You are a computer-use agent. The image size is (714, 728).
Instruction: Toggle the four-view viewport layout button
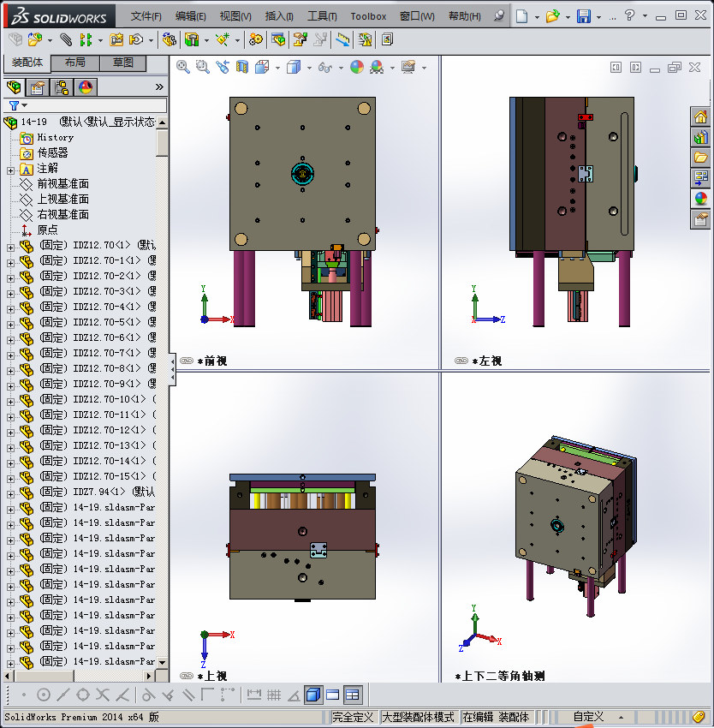coord(353,695)
